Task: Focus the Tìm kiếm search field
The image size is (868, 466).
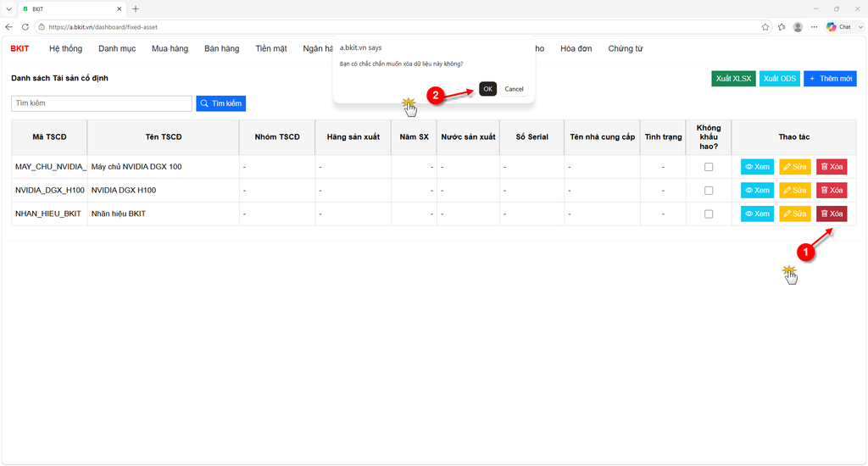Action: point(102,103)
